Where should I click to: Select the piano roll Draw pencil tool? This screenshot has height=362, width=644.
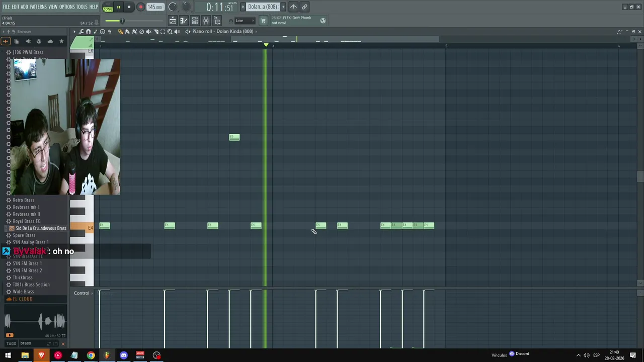tap(120, 32)
